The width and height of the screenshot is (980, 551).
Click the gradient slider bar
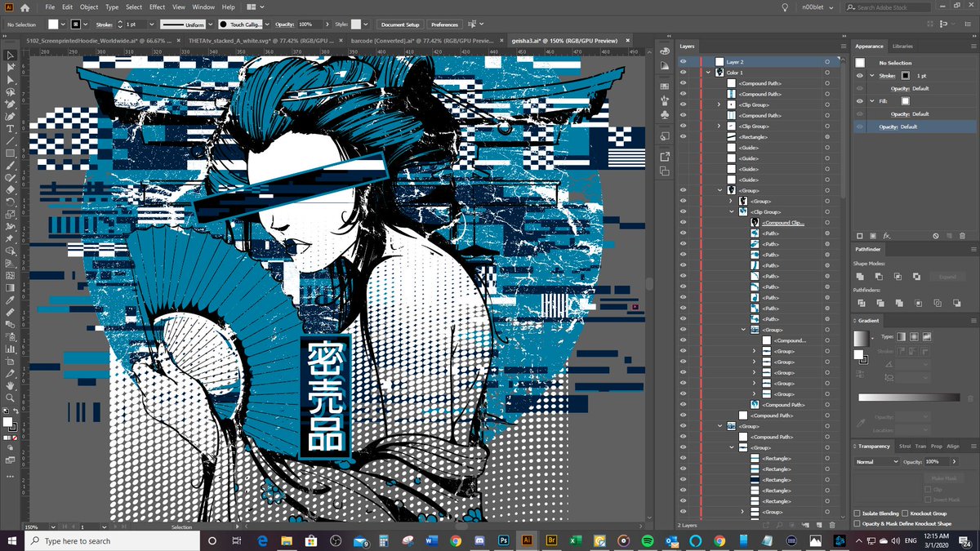click(x=909, y=398)
